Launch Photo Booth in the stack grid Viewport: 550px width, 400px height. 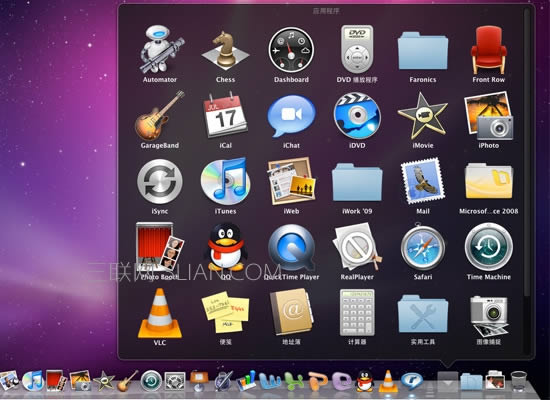click(x=160, y=247)
